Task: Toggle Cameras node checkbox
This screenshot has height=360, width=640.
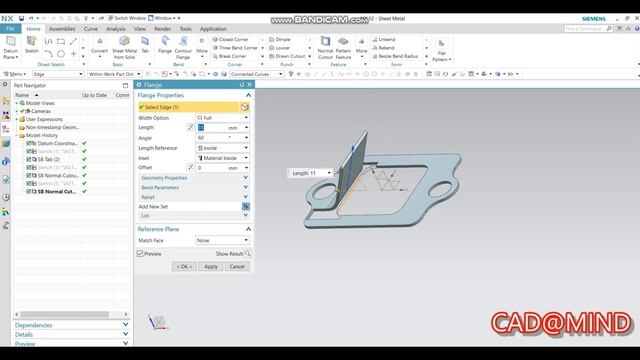Action: [x=23, y=111]
